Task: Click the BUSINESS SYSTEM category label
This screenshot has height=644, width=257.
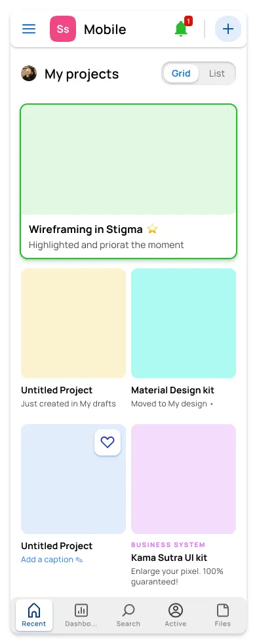Action: [x=168, y=545]
